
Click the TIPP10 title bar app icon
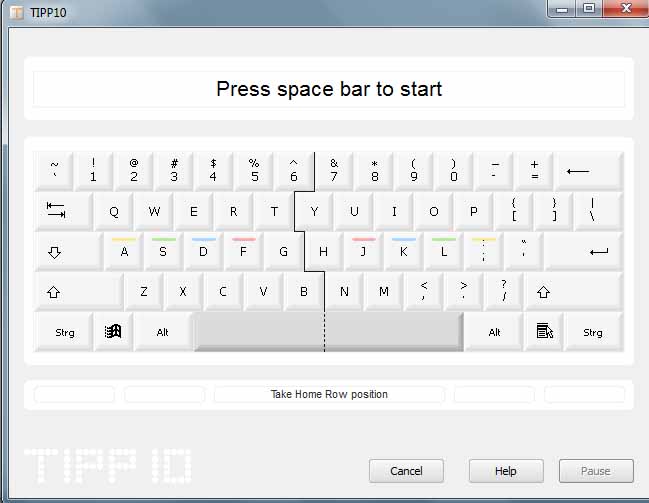click(17, 12)
